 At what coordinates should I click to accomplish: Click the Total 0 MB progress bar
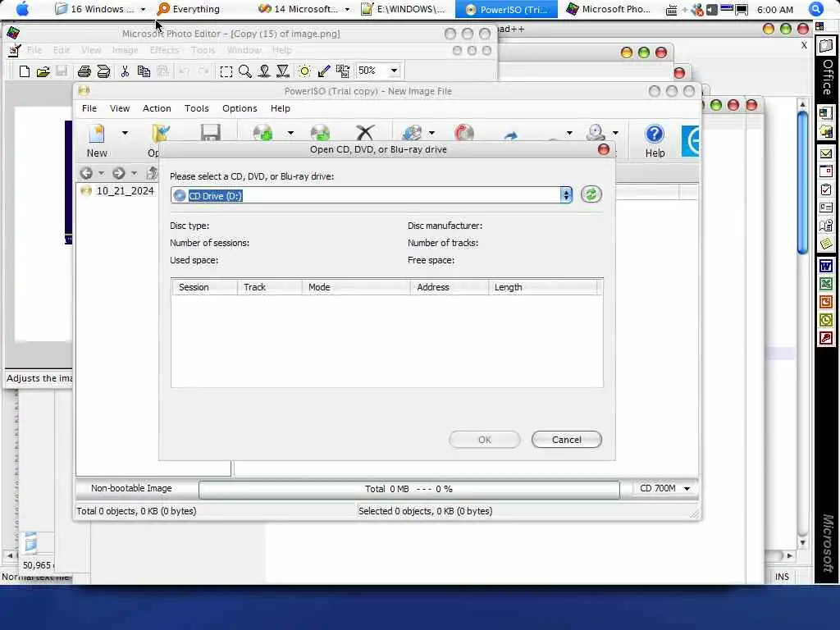click(x=409, y=489)
